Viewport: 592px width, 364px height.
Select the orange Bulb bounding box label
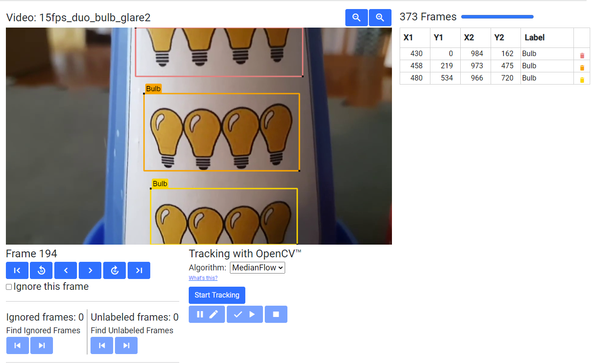(x=153, y=89)
